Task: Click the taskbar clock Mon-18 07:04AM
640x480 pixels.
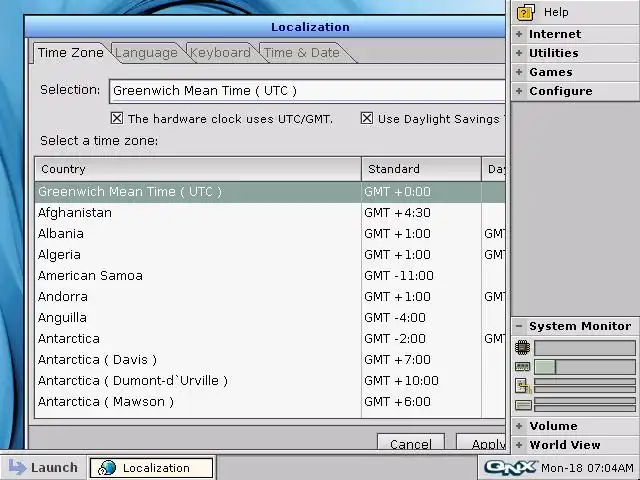Action: click(x=588, y=468)
